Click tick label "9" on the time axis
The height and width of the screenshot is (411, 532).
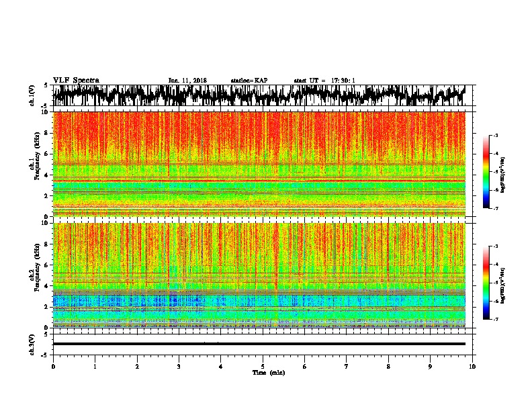click(x=430, y=367)
